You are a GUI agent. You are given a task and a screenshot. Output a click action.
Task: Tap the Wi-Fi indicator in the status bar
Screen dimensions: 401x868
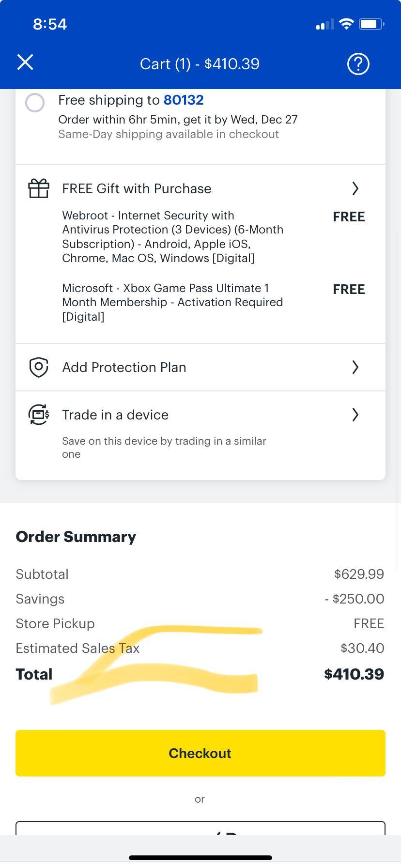[346, 24]
